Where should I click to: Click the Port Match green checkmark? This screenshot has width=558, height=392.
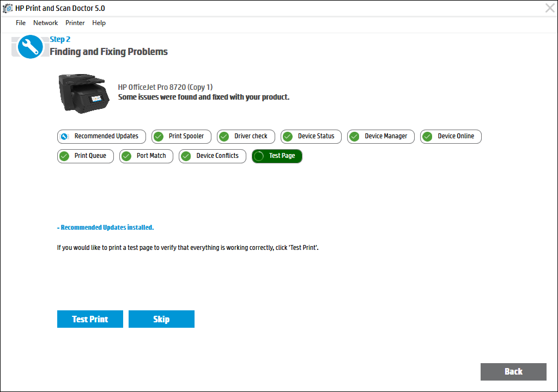click(x=126, y=156)
